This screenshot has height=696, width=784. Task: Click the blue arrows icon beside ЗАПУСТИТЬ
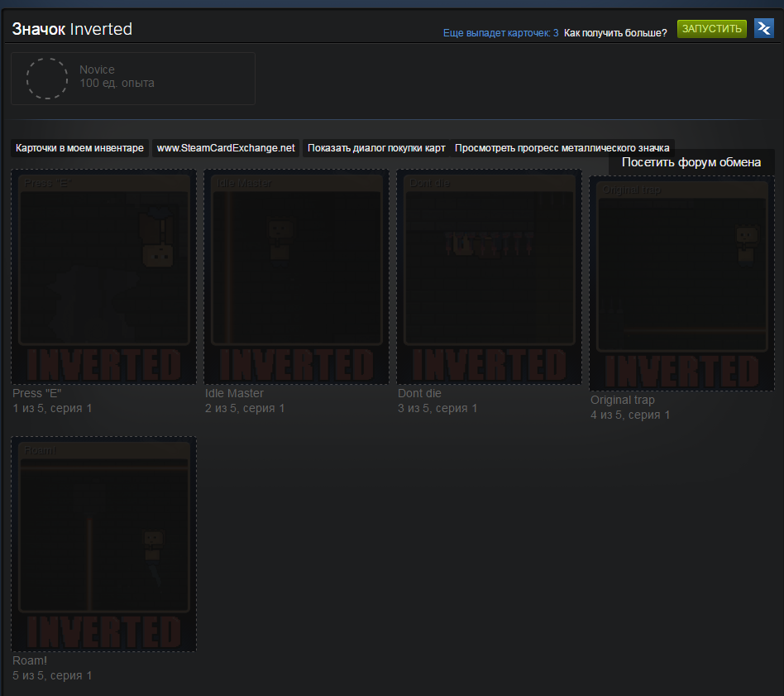click(764, 28)
